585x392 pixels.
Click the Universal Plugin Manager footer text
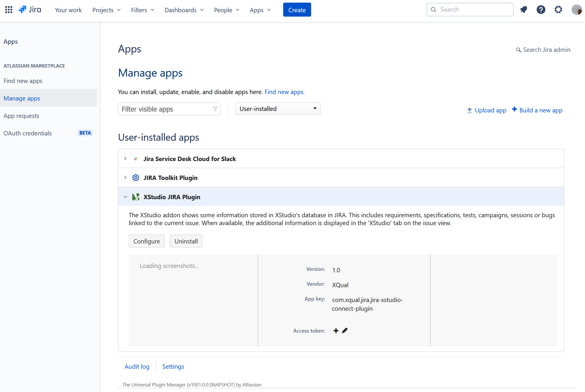(x=192, y=385)
